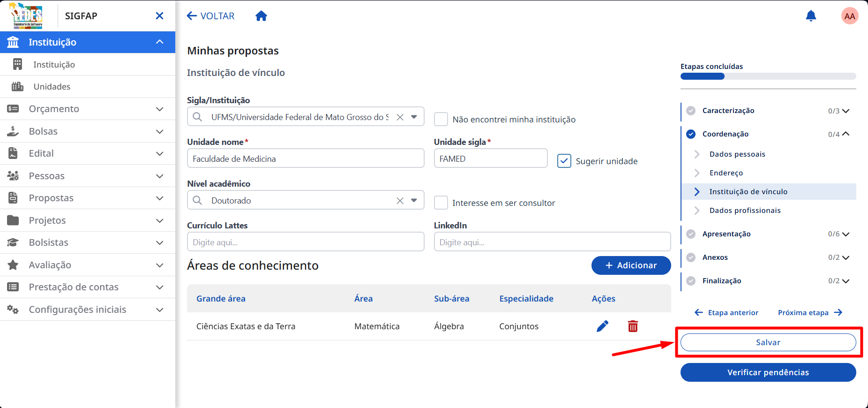Viewport: 868px width, 408px height.
Task: Click the Apresentação step status circle
Action: pyautogui.click(x=691, y=234)
